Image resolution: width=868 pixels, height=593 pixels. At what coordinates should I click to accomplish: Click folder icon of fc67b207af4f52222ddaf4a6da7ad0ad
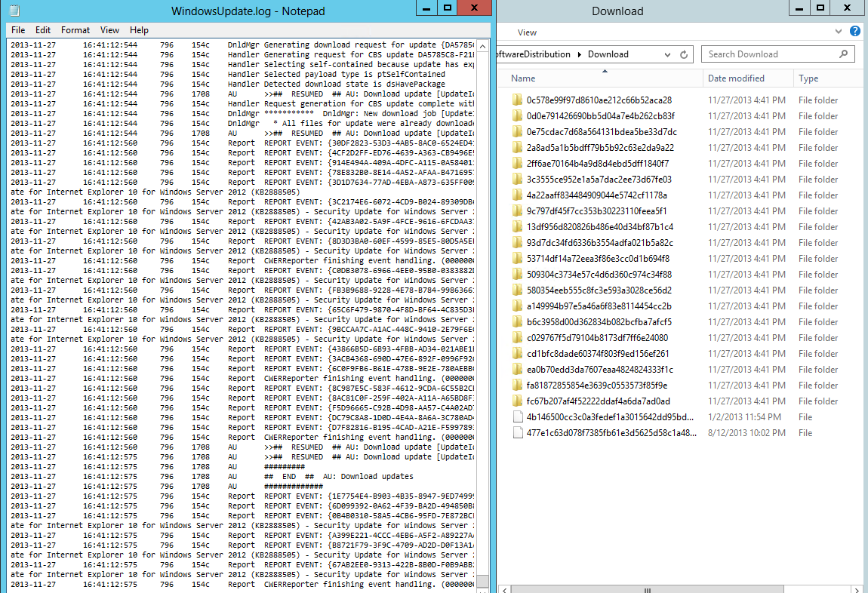click(x=517, y=401)
